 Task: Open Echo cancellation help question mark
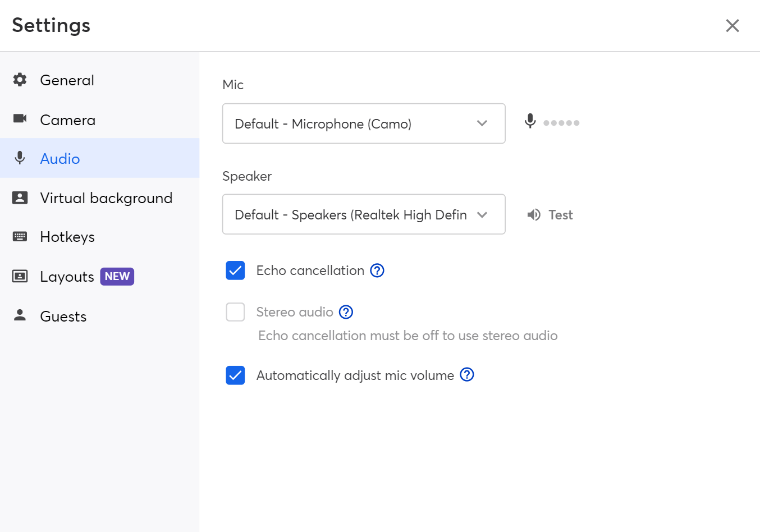[x=377, y=270]
